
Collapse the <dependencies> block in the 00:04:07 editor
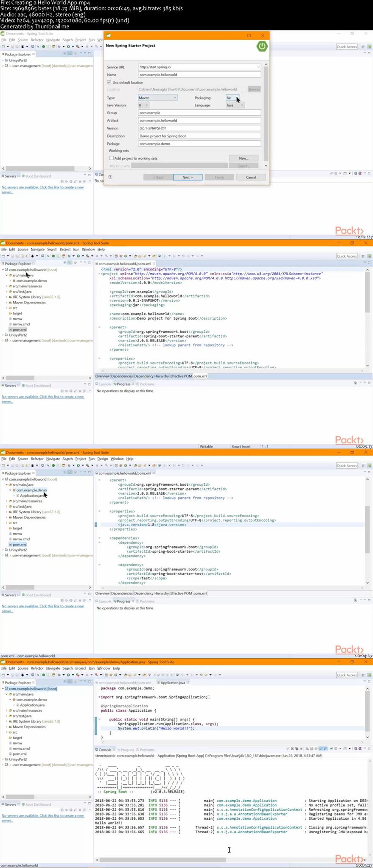click(x=99, y=538)
